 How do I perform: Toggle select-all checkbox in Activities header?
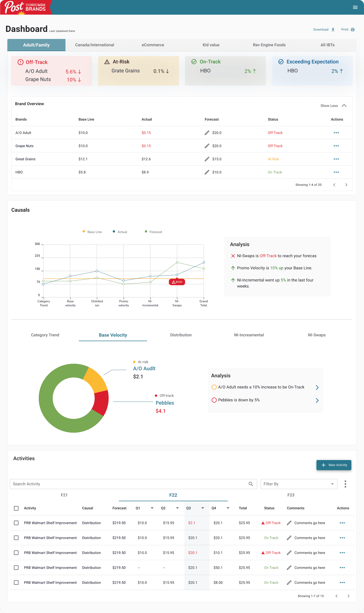pyautogui.click(x=16, y=508)
